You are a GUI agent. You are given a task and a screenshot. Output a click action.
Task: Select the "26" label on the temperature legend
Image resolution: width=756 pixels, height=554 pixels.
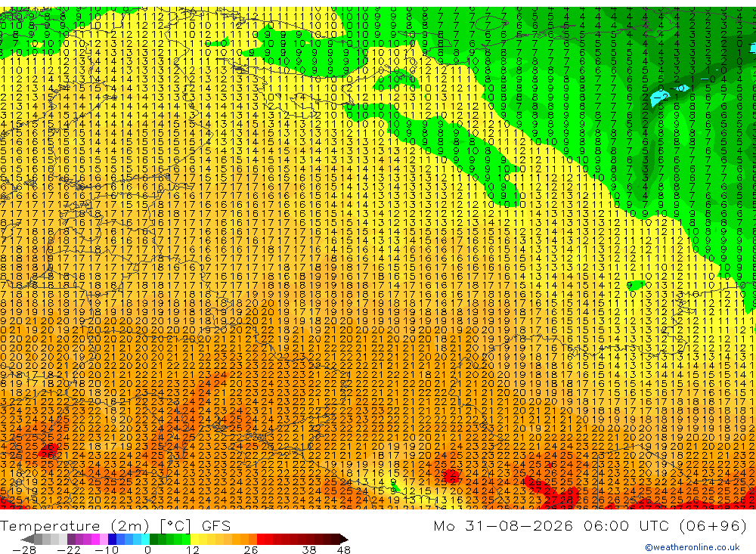pyautogui.click(x=251, y=550)
